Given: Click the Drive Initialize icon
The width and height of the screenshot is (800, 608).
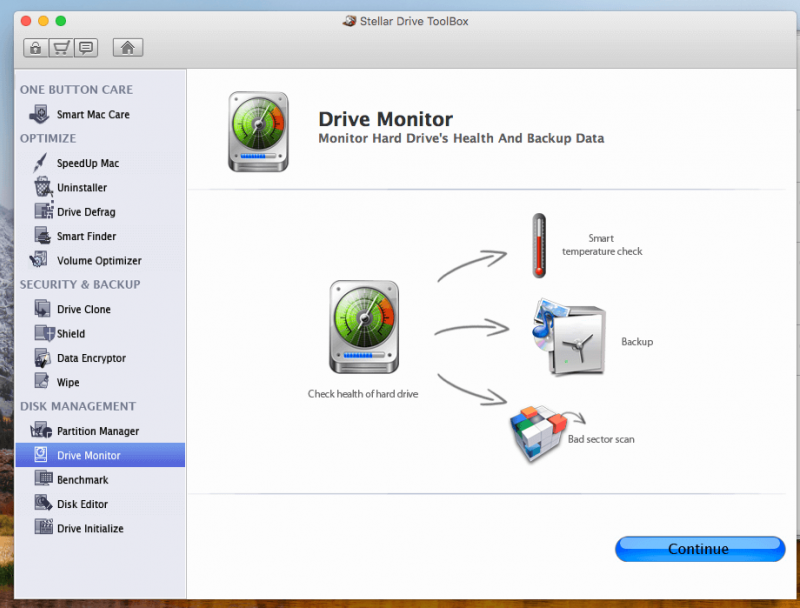Looking at the screenshot, I should click(43, 527).
